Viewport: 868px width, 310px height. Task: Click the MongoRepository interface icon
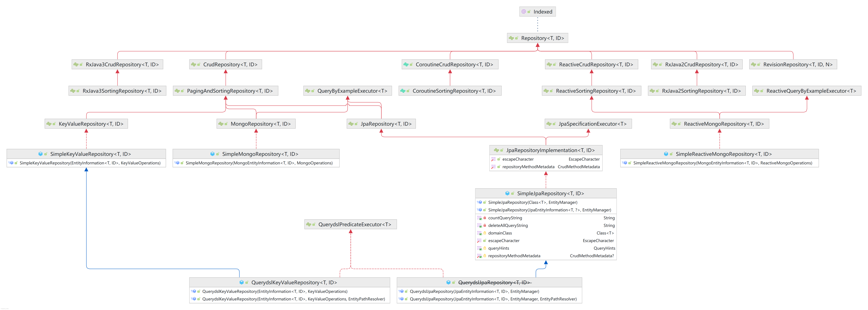(x=221, y=124)
